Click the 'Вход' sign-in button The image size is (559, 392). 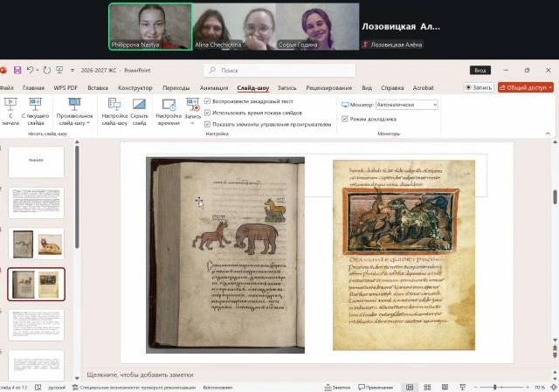pos(480,70)
